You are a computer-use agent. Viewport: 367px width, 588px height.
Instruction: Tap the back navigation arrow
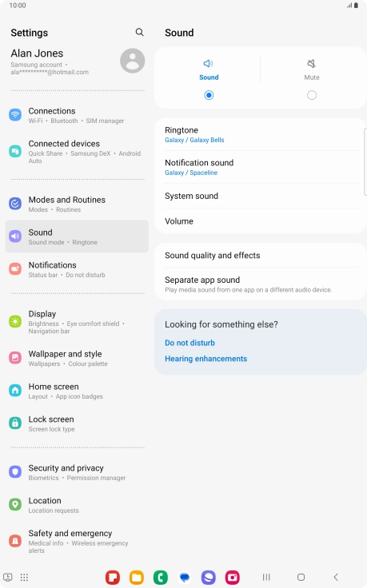coord(336,577)
